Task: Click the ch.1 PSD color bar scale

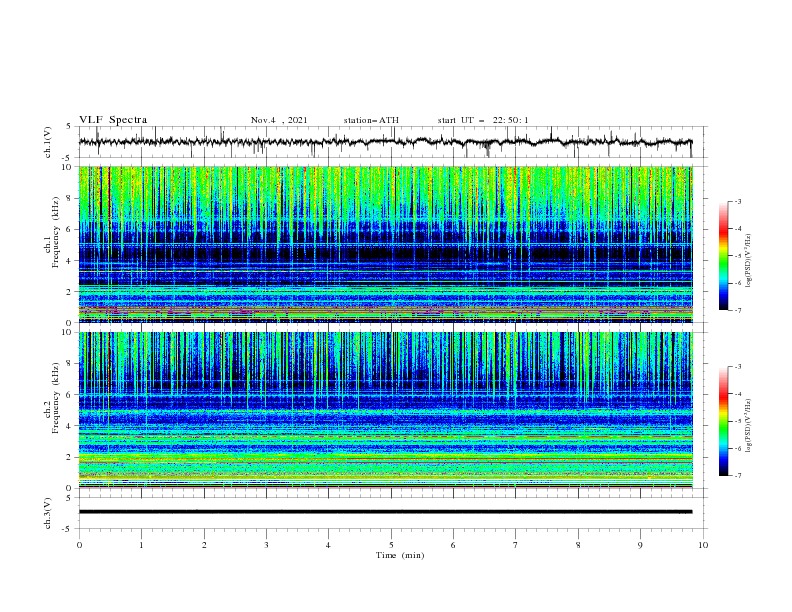Action: click(723, 256)
